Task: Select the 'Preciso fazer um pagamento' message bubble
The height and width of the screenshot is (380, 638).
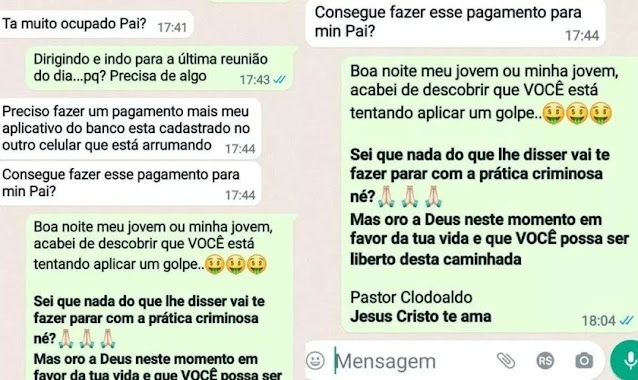Action: [x=129, y=129]
